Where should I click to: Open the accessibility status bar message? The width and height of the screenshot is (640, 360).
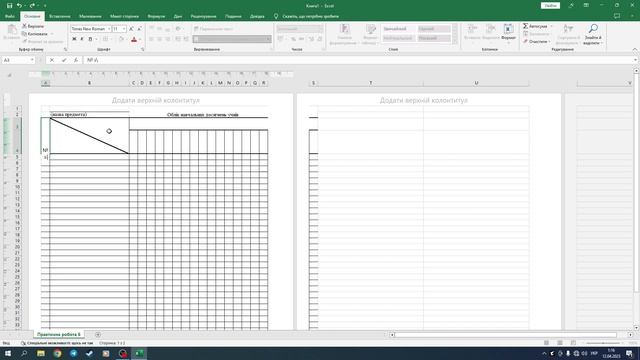[57, 343]
